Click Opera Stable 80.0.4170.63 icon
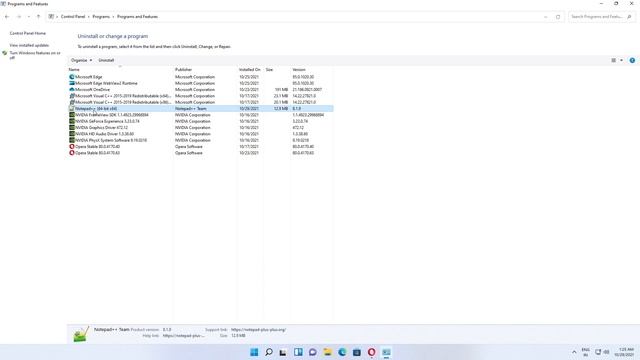 pyautogui.click(x=72, y=153)
